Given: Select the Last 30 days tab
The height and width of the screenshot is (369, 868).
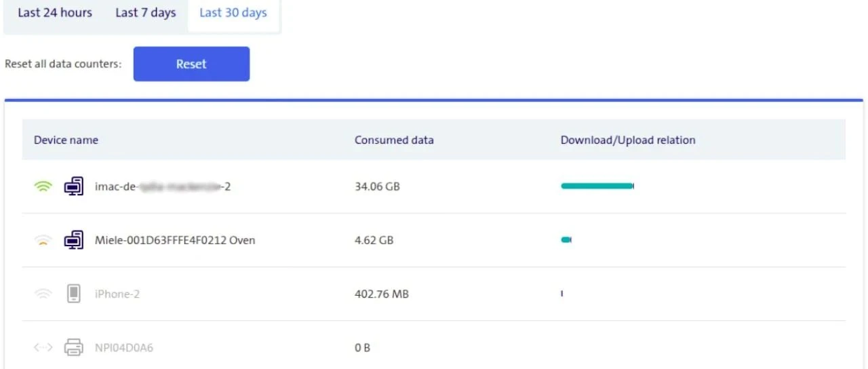Looking at the screenshot, I should click(x=233, y=13).
